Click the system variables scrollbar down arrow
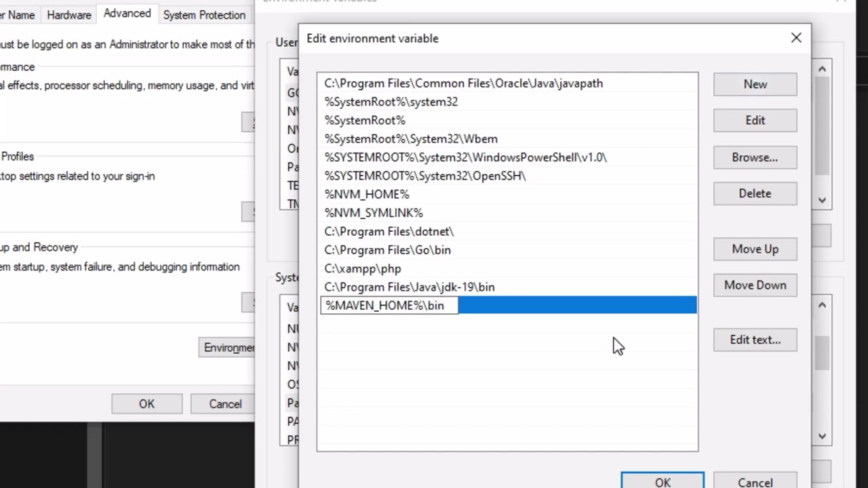This screenshot has width=868, height=488. pyautogui.click(x=822, y=436)
